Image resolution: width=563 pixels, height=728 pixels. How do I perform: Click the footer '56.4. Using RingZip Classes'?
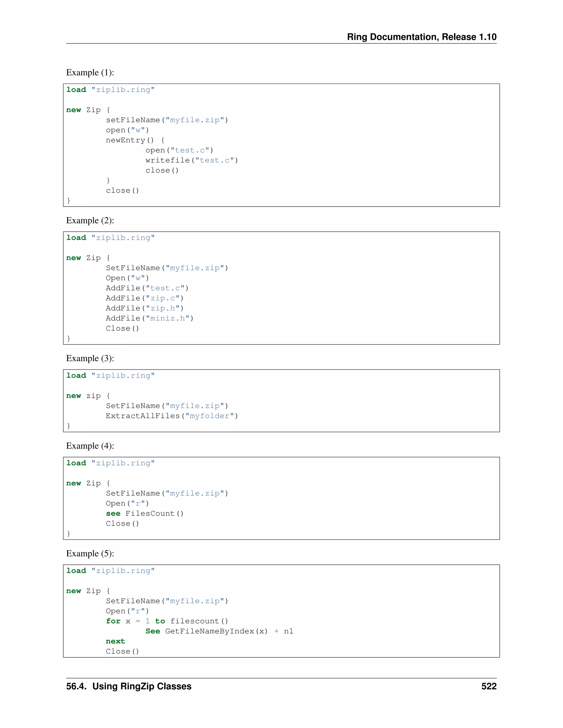coord(129,686)
